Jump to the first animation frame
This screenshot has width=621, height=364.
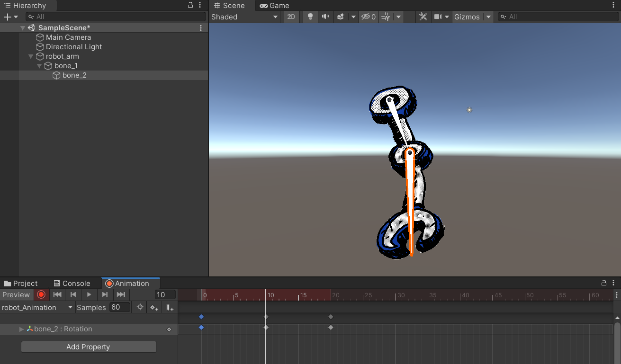(57, 295)
